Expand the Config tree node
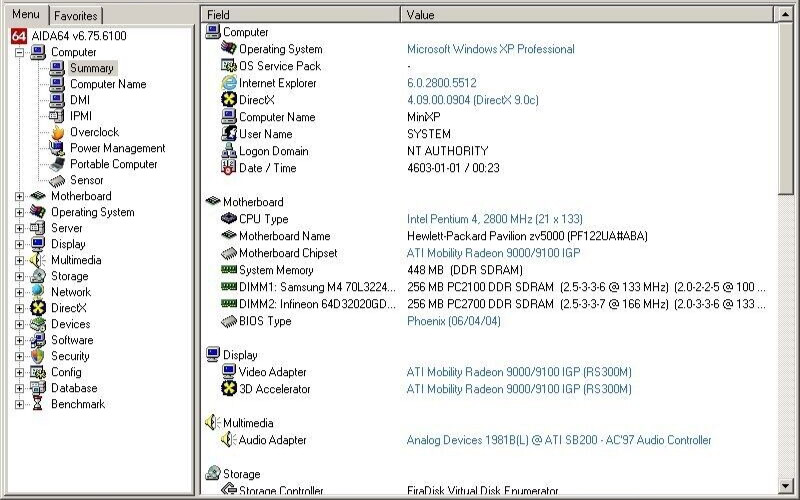The image size is (800, 500). point(19,372)
